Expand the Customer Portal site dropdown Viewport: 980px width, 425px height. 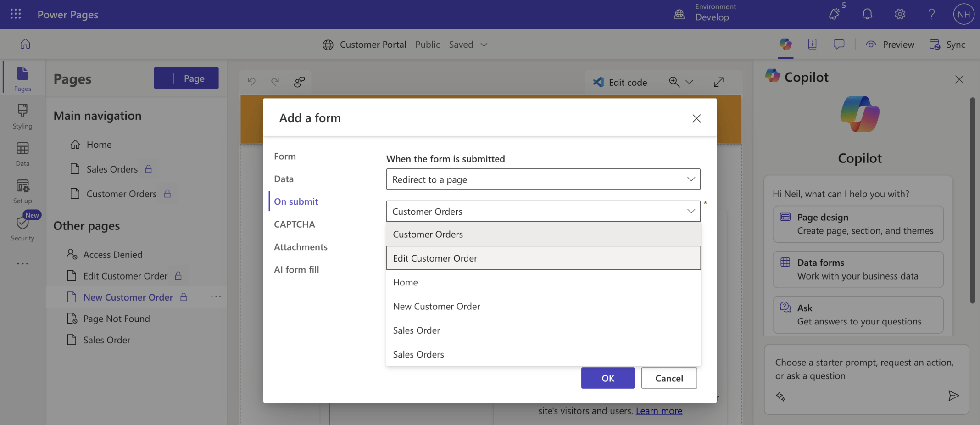coord(484,45)
